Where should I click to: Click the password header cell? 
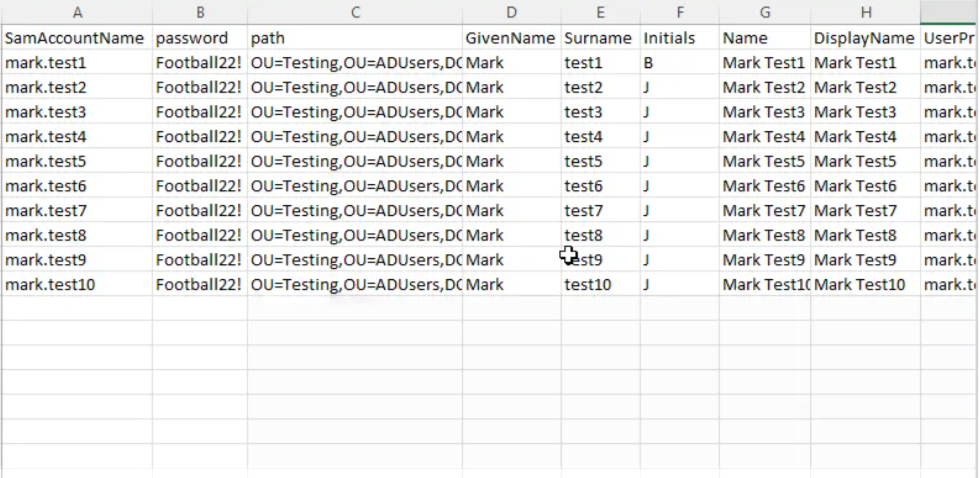tap(200, 38)
